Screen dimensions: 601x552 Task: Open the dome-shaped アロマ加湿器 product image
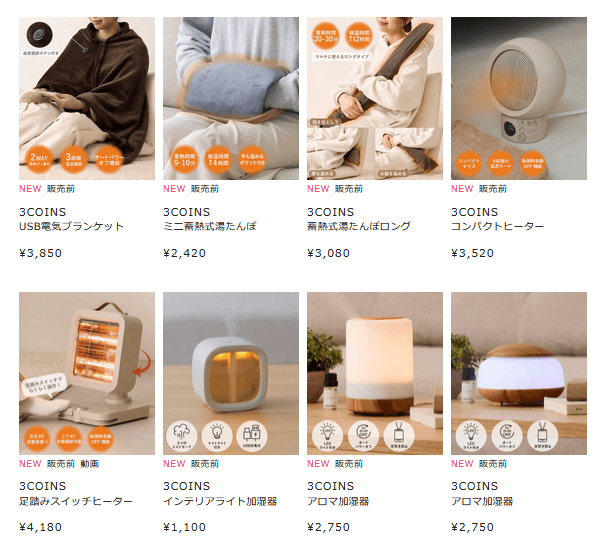519,373
